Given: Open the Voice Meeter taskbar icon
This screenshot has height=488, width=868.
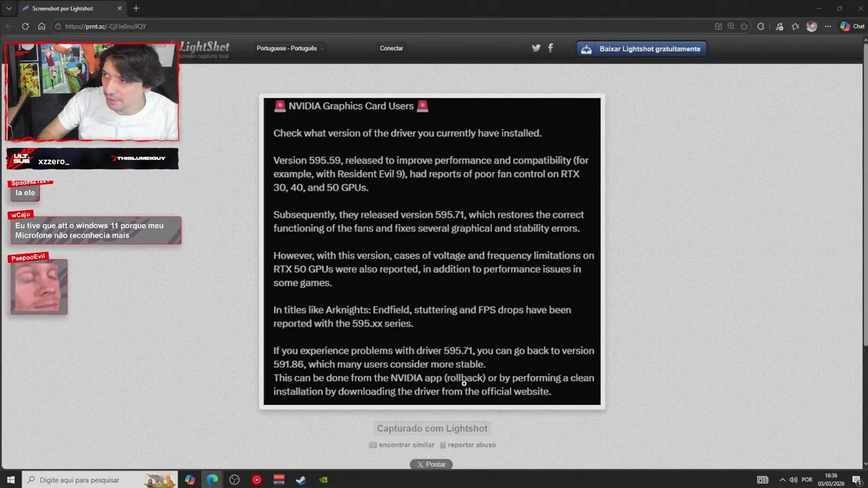Looking at the screenshot, I should (x=279, y=480).
